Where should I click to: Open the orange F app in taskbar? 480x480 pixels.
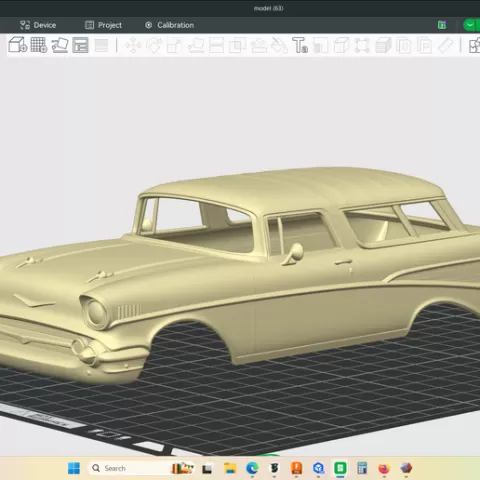[x=296, y=468]
